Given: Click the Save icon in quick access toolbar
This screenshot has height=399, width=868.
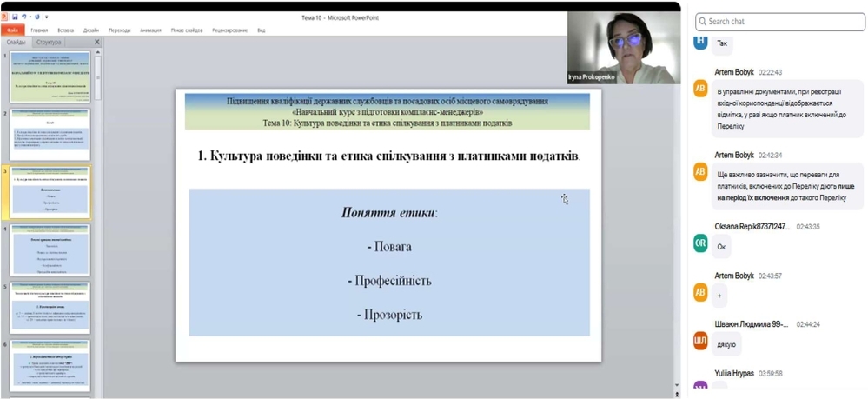Looking at the screenshot, I should pos(15,17).
